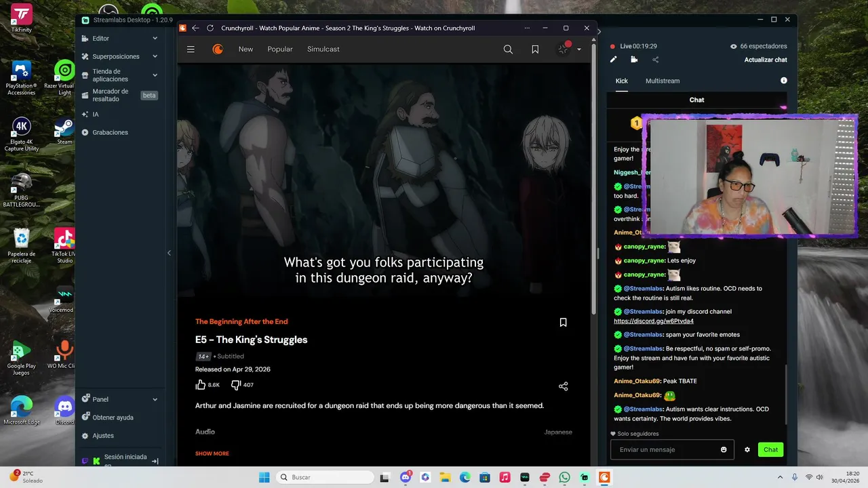The height and width of the screenshot is (488, 868).
Task: Open the Crunchyroll window three-dot options
Action: 527,28
